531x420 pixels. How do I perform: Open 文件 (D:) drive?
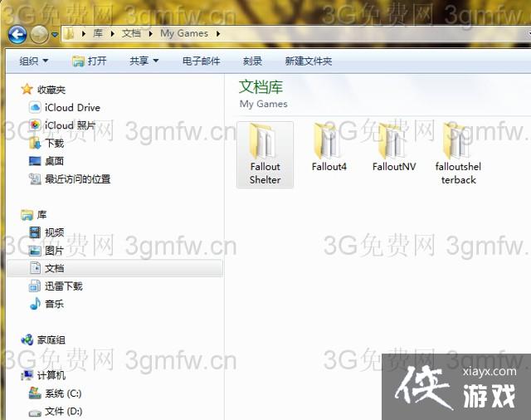64,412
